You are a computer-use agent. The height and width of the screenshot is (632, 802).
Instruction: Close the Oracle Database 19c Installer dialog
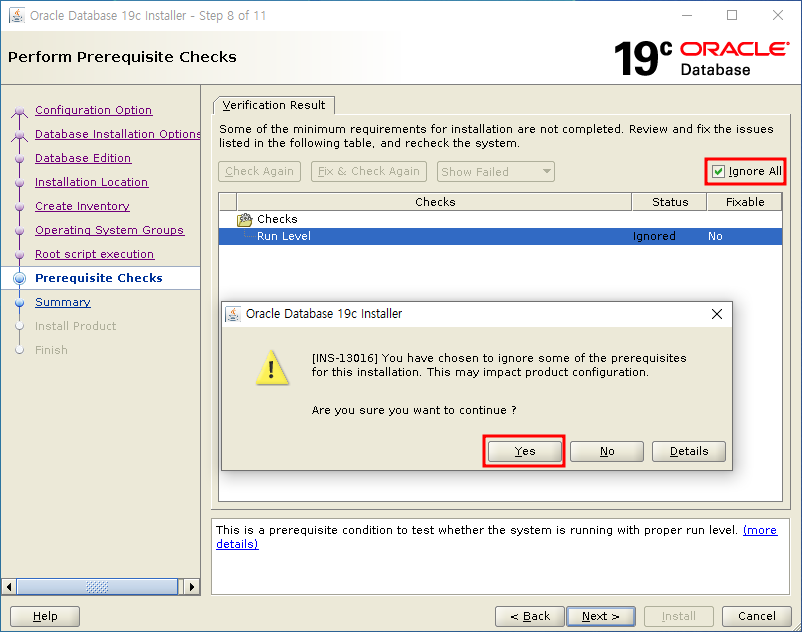(x=717, y=314)
